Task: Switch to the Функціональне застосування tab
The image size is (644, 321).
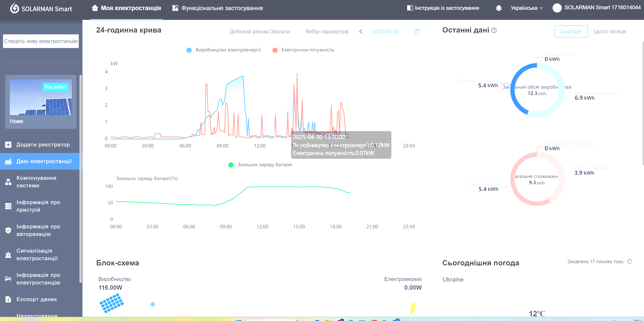Action: click(217, 8)
